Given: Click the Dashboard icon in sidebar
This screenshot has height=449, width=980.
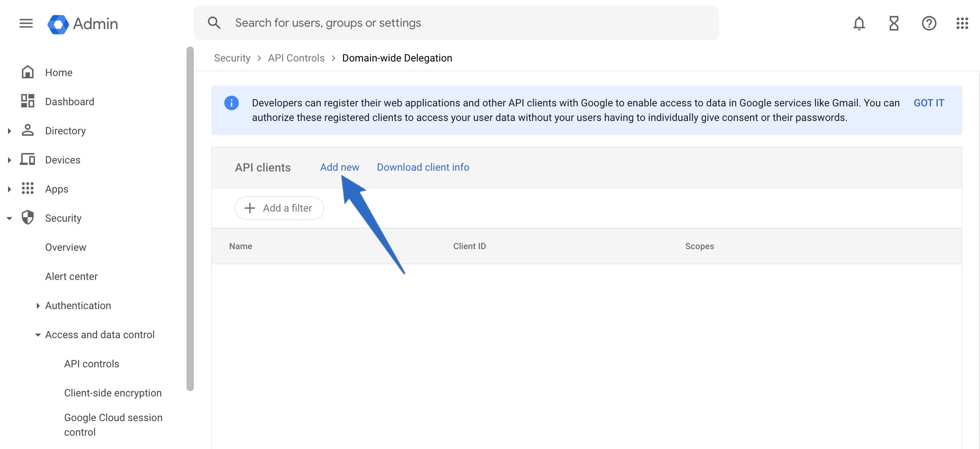Looking at the screenshot, I should coord(28,101).
